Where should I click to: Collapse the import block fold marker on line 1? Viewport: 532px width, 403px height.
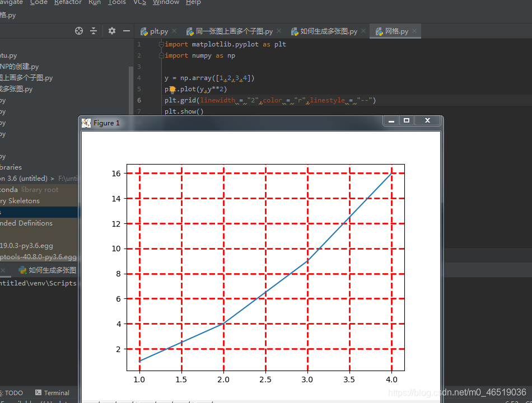coord(161,44)
